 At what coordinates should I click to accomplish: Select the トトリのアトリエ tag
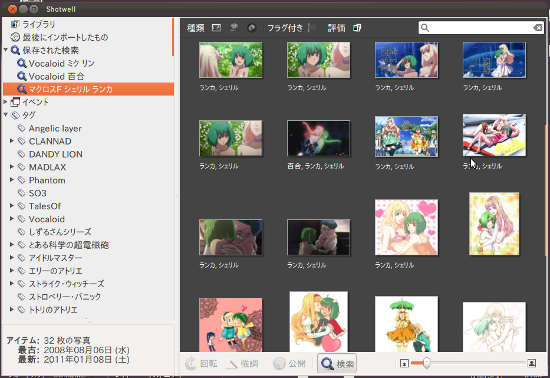88,310
